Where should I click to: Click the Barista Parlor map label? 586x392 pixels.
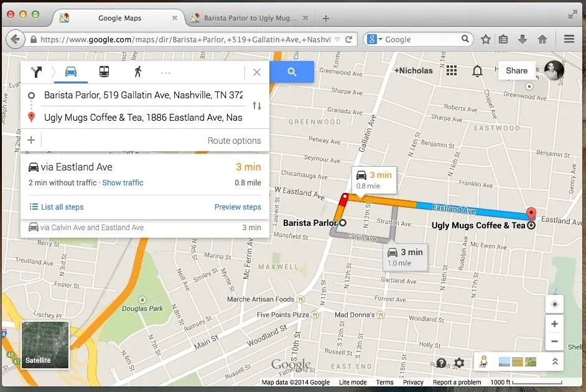[310, 223]
